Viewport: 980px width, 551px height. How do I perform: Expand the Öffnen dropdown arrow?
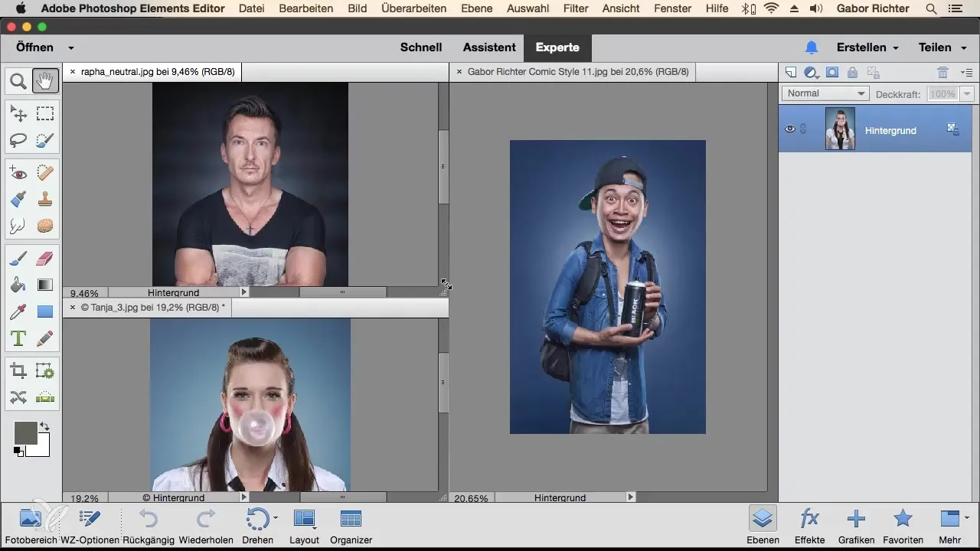click(x=71, y=47)
